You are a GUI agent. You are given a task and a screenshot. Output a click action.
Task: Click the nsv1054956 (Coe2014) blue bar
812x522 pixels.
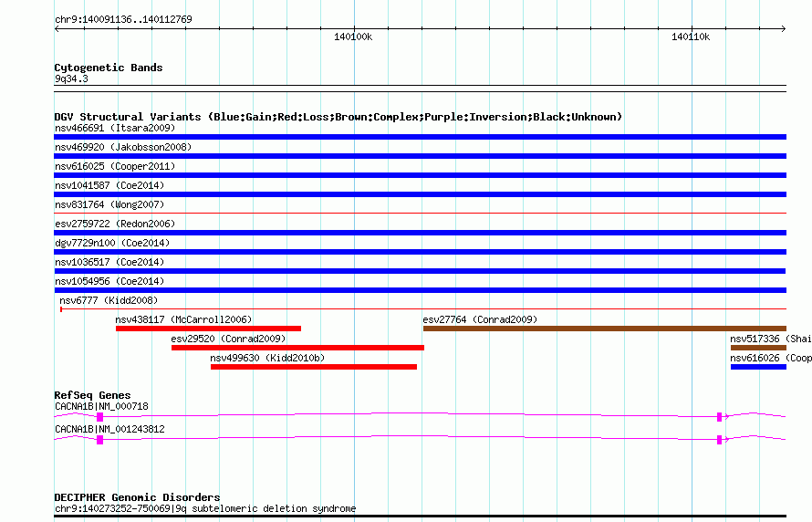pos(420,290)
